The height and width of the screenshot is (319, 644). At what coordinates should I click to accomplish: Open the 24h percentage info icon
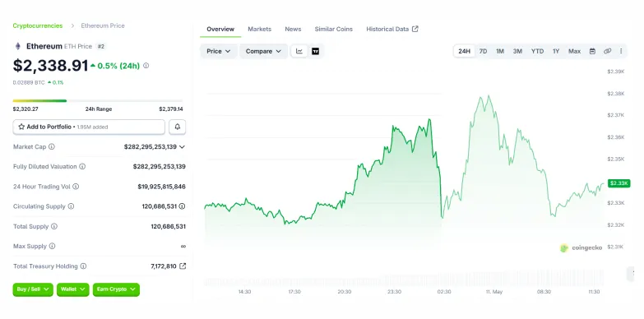coord(146,66)
